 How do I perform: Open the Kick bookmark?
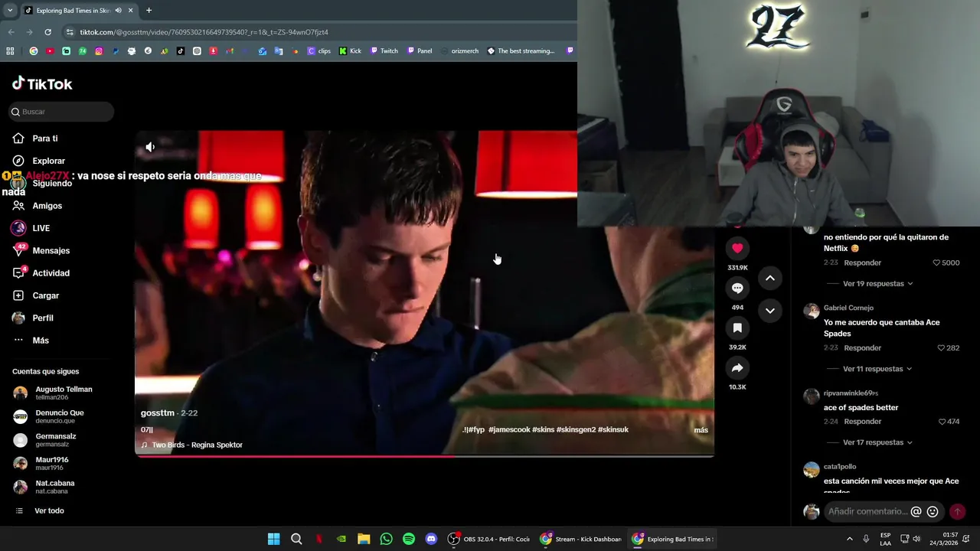click(350, 51)
